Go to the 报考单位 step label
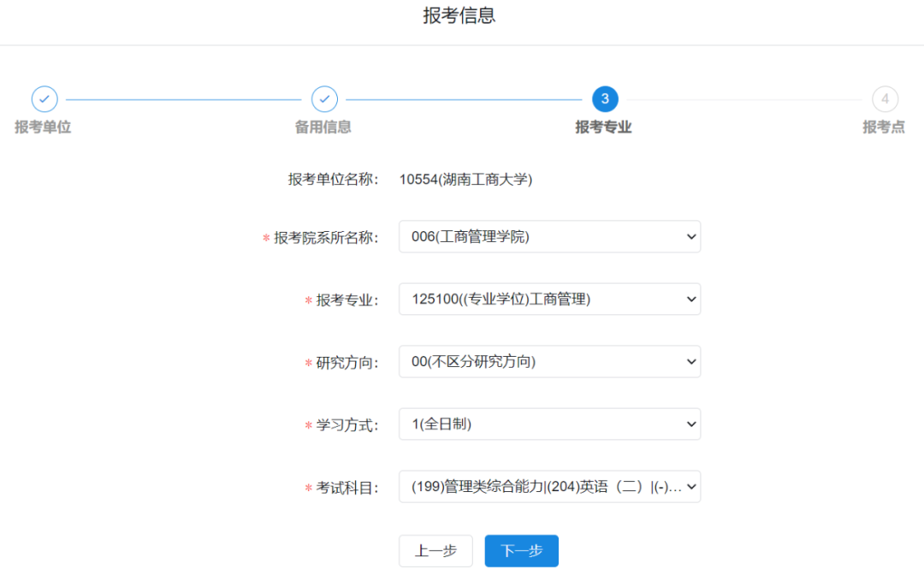 pyautogui.click(x=43, y=127)
